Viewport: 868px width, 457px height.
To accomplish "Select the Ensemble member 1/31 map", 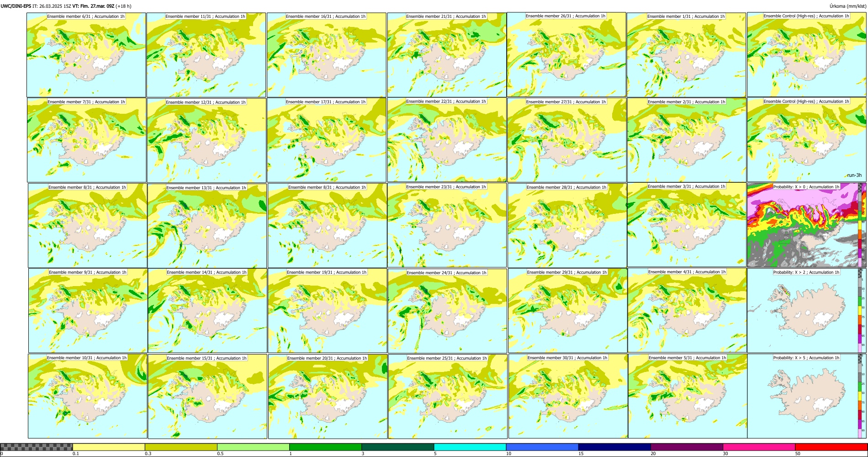I will 686,55.
